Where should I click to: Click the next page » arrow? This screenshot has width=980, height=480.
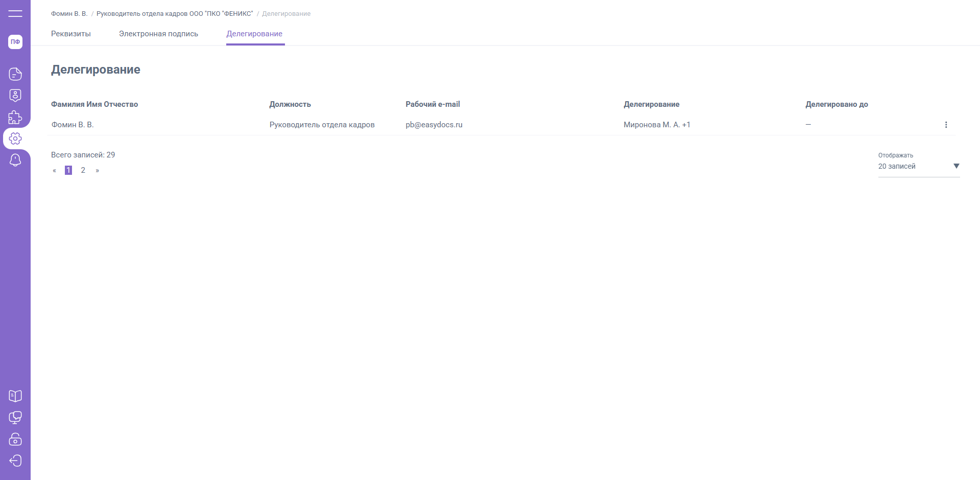[97, 170]
